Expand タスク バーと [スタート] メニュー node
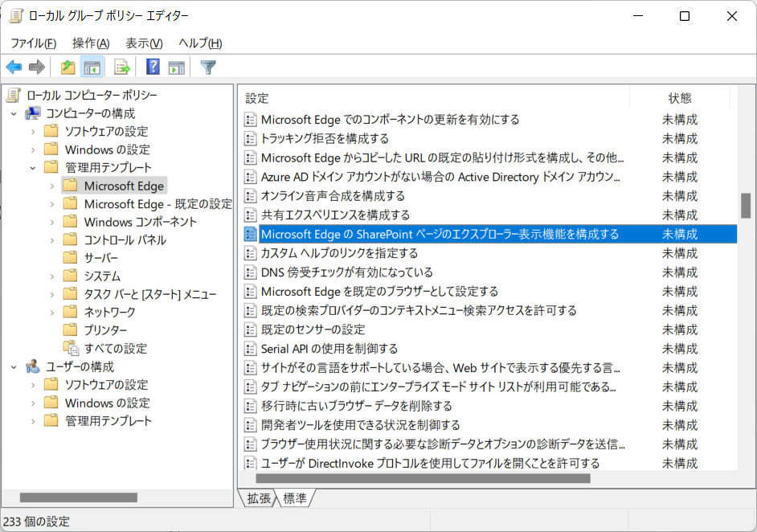 52,294
